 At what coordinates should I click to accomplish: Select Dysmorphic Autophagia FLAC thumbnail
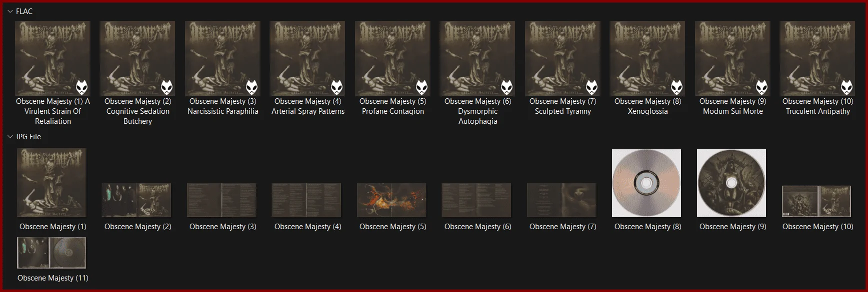(x=477, y=58)
